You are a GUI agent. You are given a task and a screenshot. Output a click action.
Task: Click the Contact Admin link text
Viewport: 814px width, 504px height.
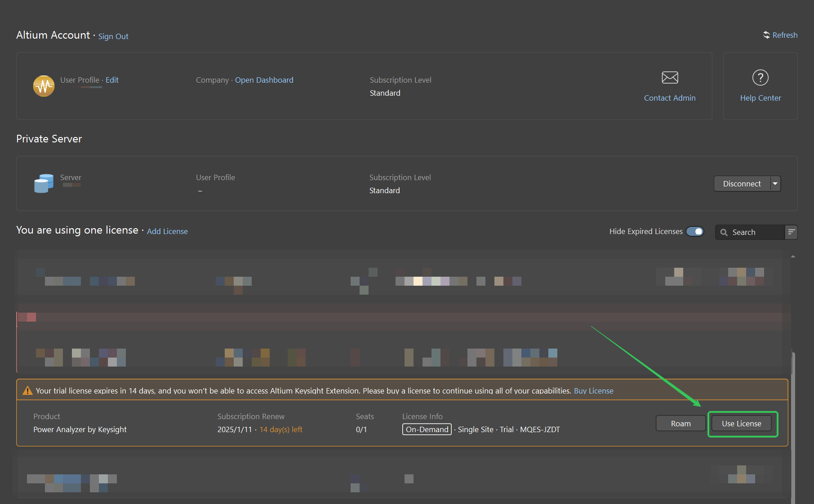point(670,98)
